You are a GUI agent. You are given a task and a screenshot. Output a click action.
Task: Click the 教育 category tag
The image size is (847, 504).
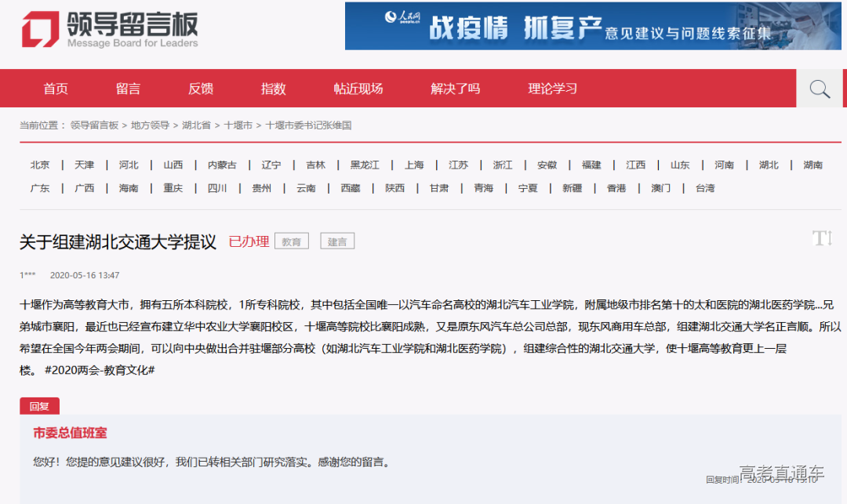click(292, 241)
